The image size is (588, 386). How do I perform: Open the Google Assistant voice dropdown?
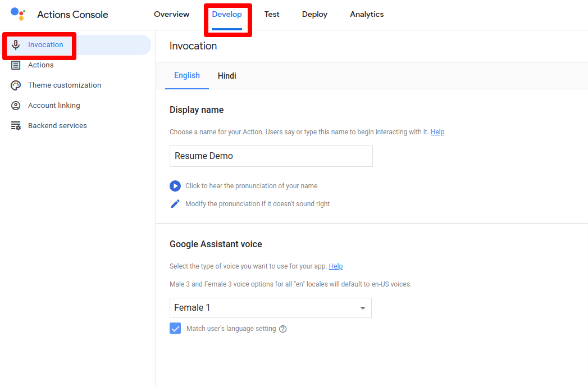click(362, 308)
